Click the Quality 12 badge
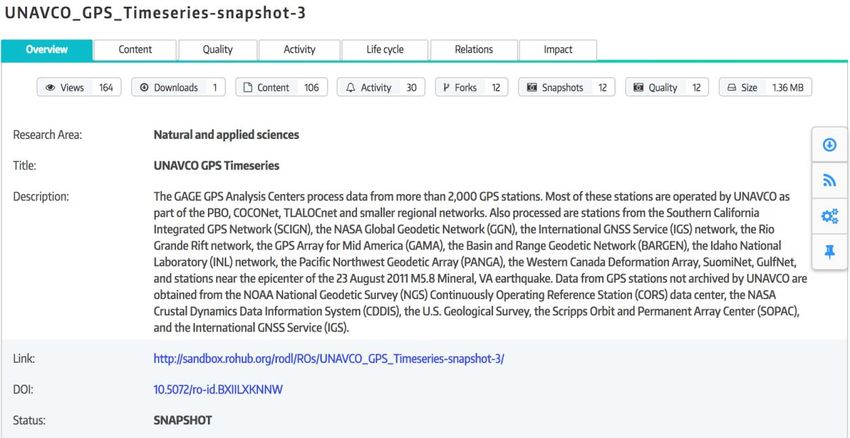The height and width of the screenshot is (438, 850). tap(667, 87)
